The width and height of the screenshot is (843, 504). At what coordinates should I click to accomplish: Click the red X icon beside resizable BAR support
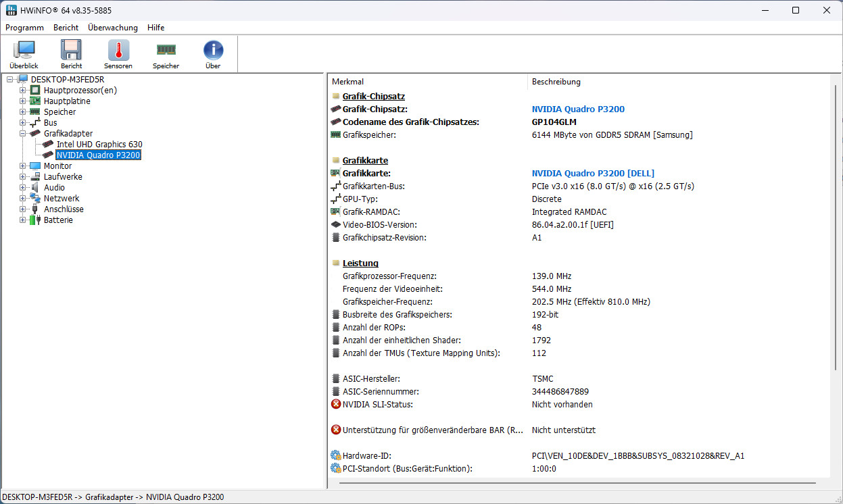point(336,430)
